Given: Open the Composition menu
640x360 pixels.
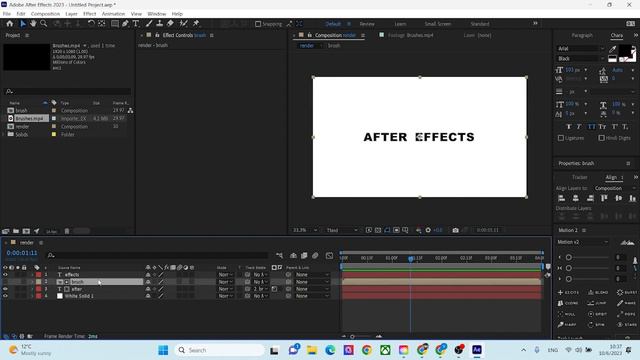Looking at the screenshot, I should point(45,14).
